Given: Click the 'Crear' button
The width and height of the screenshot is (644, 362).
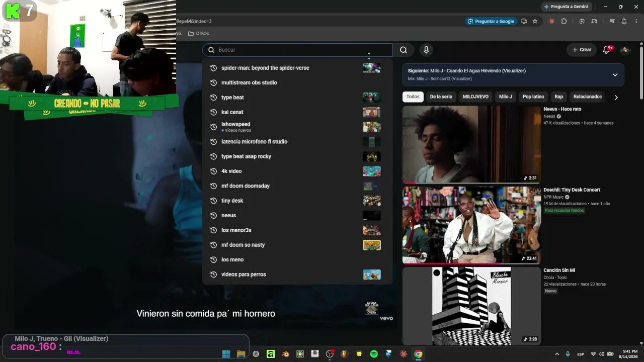Looking at the screenshot, I should tap(582, 50).
